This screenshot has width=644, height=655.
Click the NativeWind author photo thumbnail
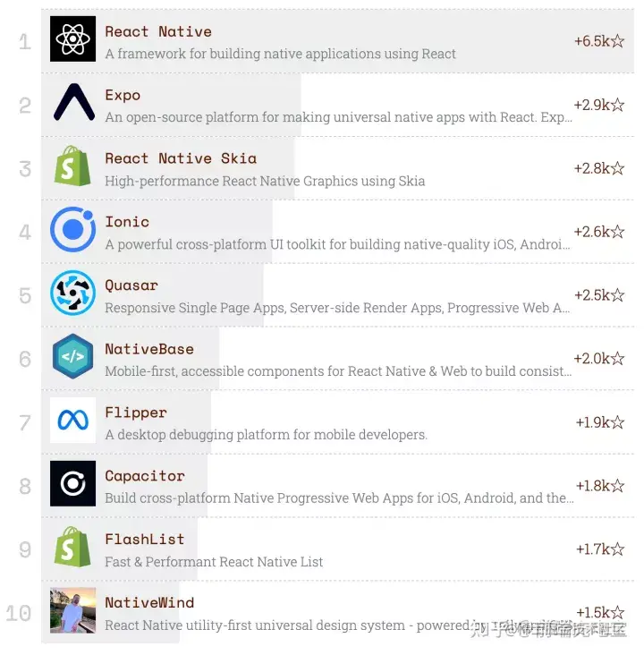click(x=72, y=610)
